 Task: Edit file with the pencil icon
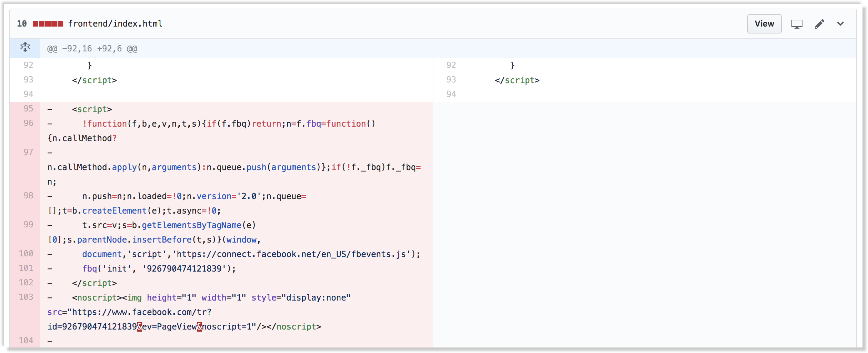[x=819, y=24]
